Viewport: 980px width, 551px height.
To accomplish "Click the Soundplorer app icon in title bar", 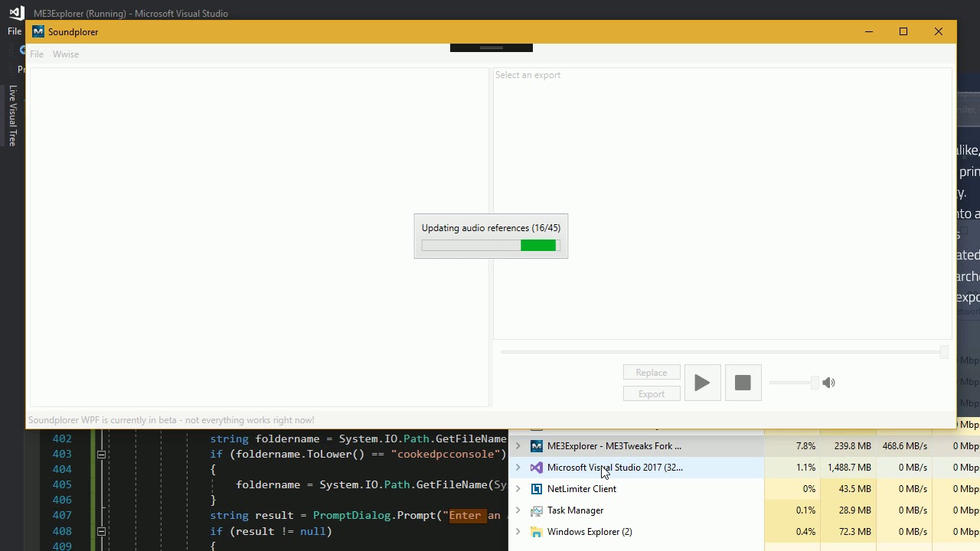I will coord(38,32).
